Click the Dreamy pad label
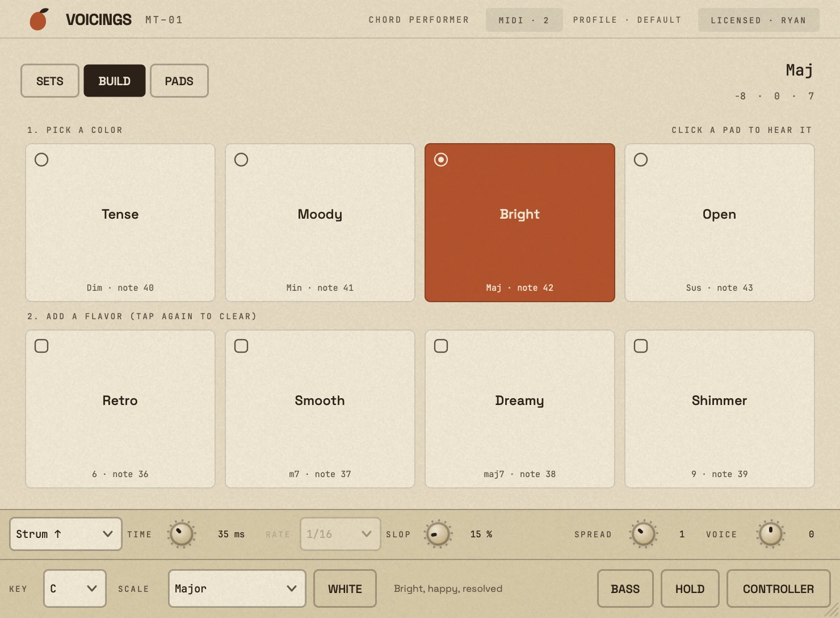 coord(520,400)
